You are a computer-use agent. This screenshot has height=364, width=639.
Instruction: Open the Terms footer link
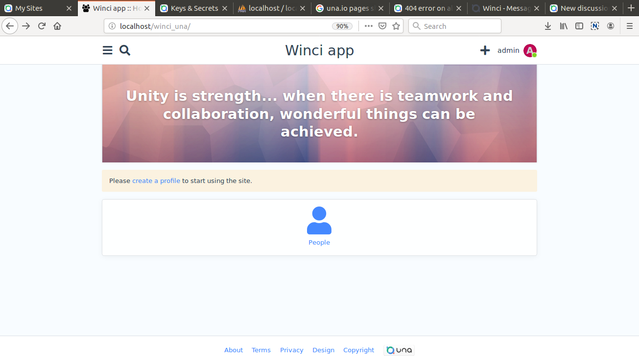point(261,350)
